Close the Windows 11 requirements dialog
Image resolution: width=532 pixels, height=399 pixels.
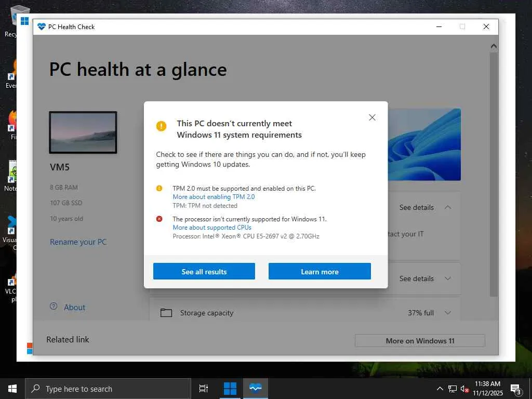point(372,117)
